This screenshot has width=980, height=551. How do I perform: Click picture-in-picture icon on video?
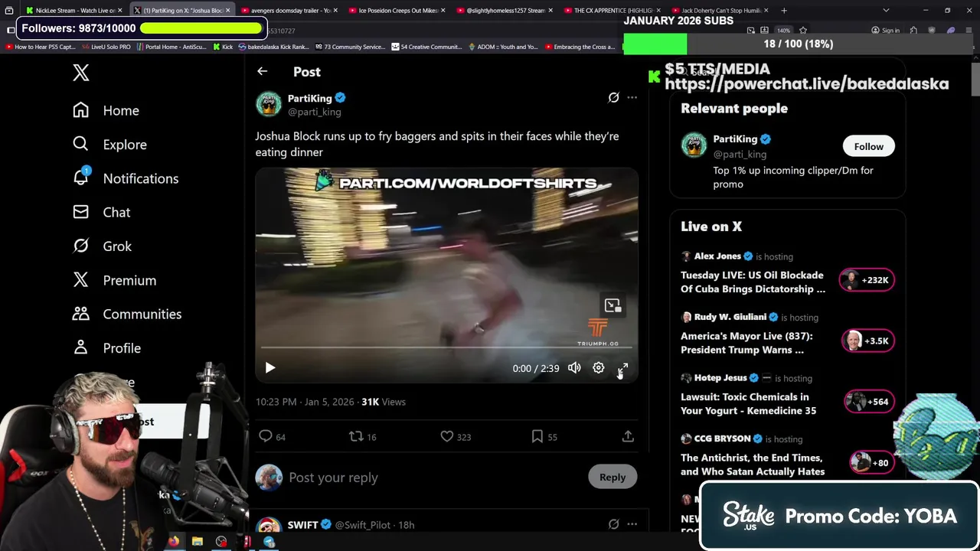click(x=612, y=305)
